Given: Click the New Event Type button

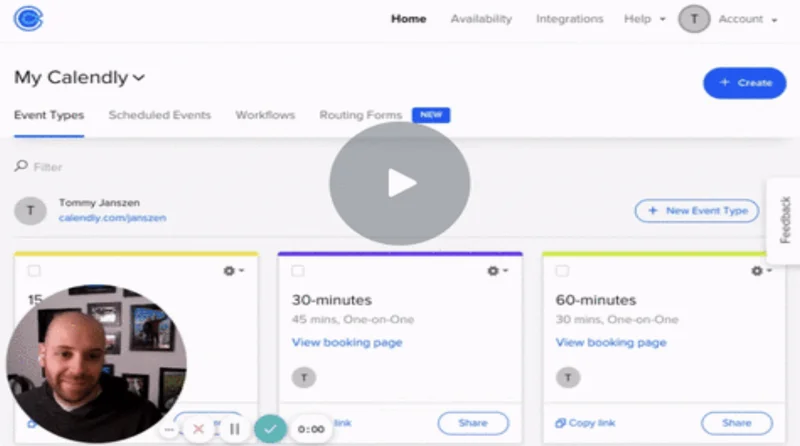Looking at the screenshot, I should click(697, 210).
